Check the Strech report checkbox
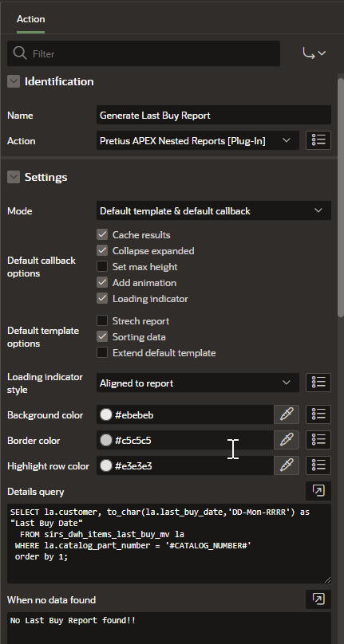Image resolution: width=344 pixels, height=644 pixels. click(102, 320)
